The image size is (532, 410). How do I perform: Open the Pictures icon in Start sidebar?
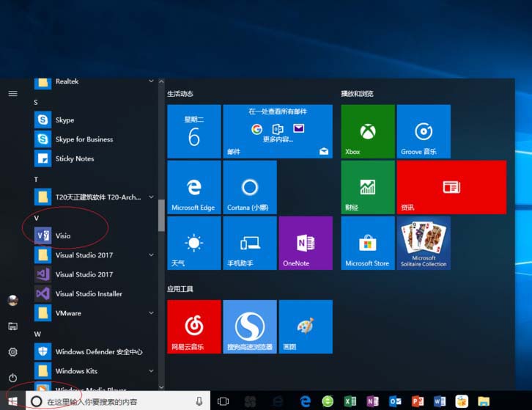(x=13, y=326)
